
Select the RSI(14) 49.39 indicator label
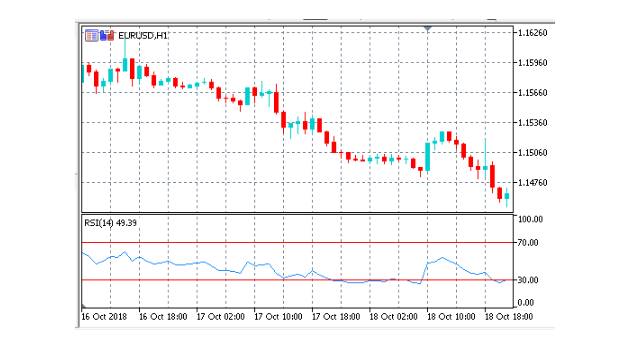(x=110, y=223)
